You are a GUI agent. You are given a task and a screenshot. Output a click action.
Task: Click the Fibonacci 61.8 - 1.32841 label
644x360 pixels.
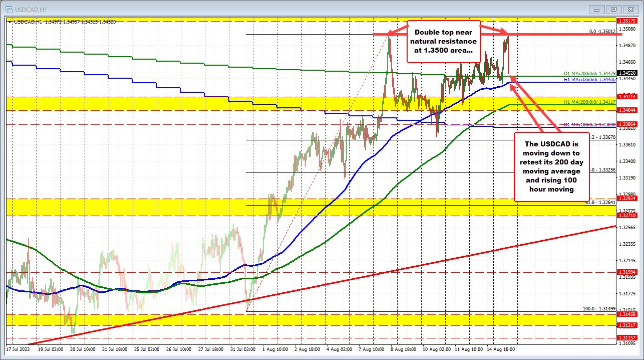pos(601,203)
